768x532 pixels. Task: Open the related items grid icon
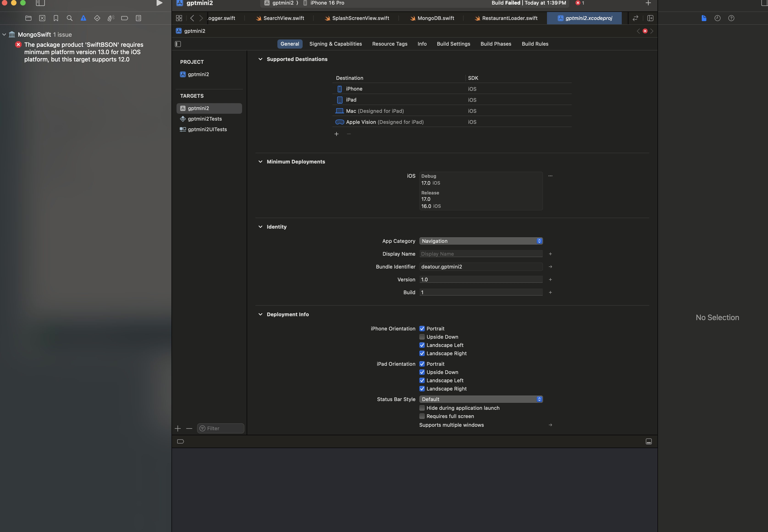(x=179, y=18)
